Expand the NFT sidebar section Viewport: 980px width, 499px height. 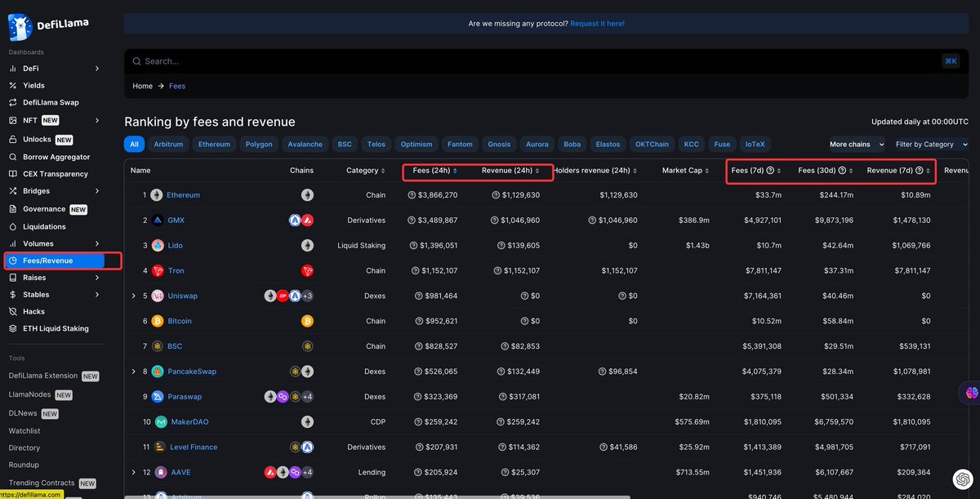[97, 120]
